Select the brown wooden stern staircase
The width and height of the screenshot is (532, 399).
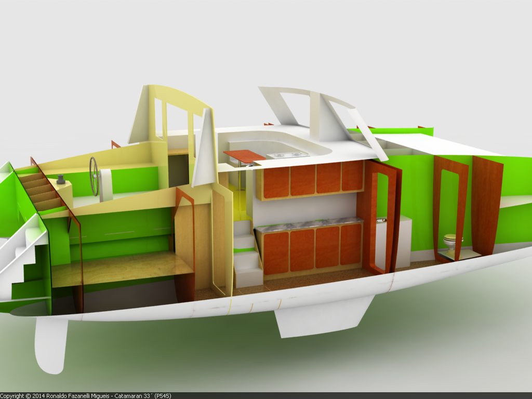[41, 190]
